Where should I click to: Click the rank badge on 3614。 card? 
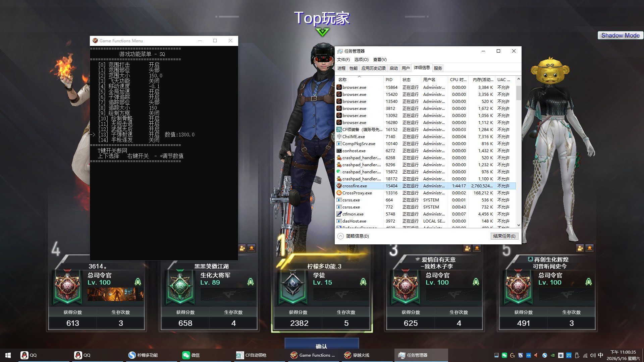coord(67,287)
